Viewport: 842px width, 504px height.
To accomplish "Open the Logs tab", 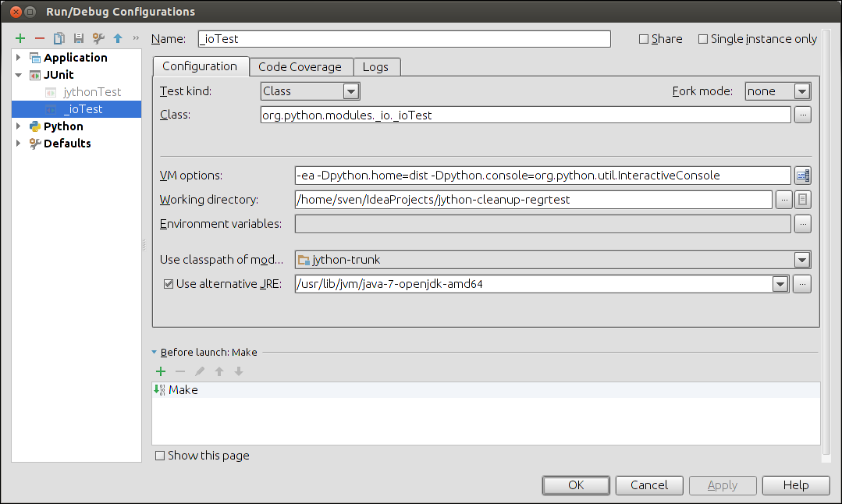I will click(375, 67).
